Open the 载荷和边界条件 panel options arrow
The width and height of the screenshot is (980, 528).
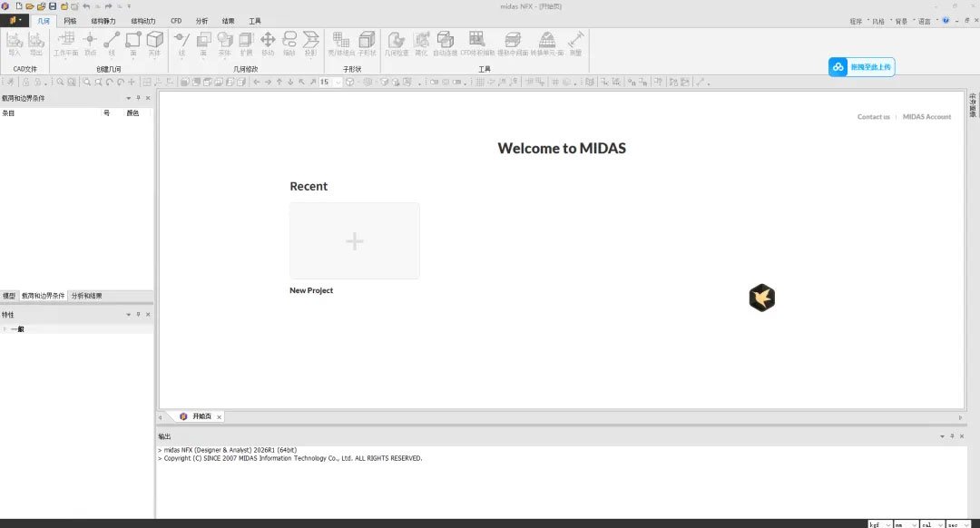pyautogui.click(x=129, y=98)
